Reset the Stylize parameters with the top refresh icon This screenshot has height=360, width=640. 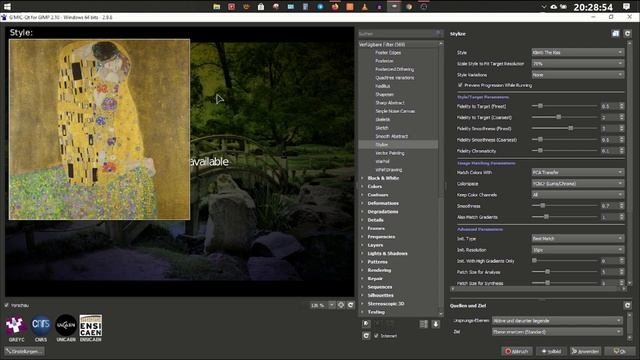click(x=627, y=33)
